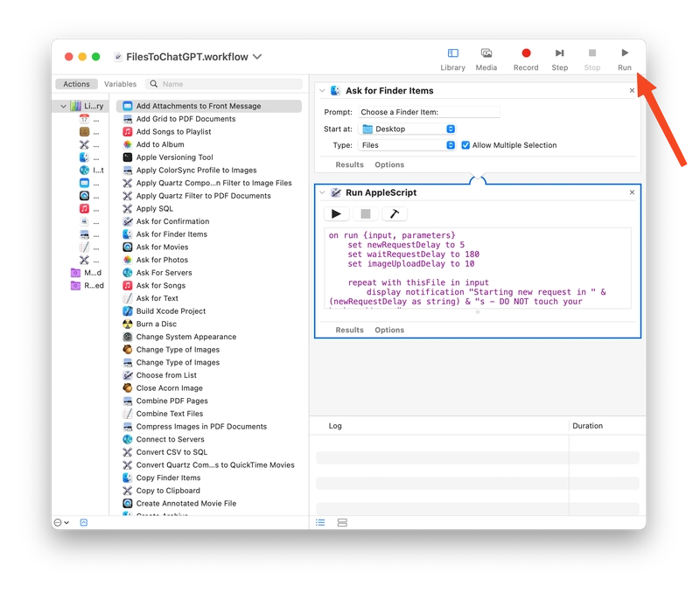The image size is (700, 593).
Task: Select Ask For Servers action
Action: (x=164, y=273)
